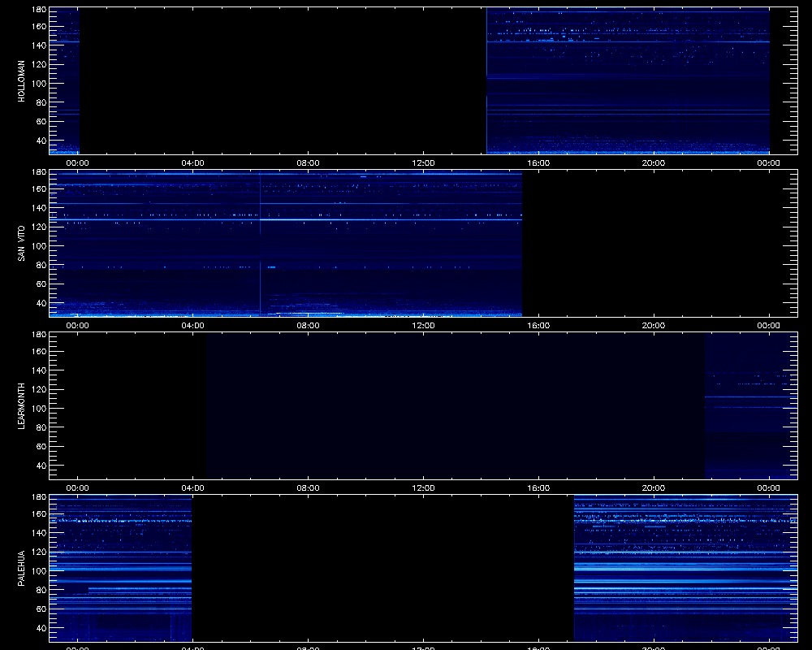Select the 20:00 time tick under San Vito plot

pyautogui.click(x=654, y=326)
